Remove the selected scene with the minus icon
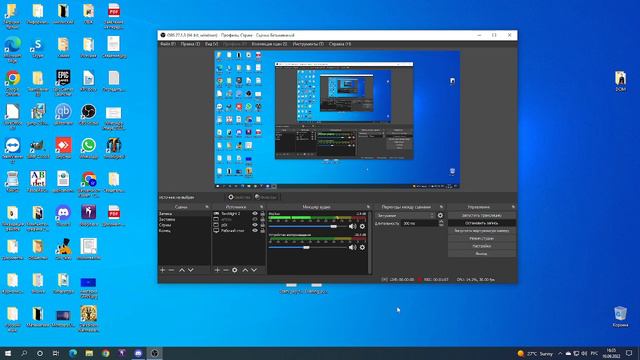The height and width of the screenshot is (360, 640). pyautogui.click(x=171, y=270)
